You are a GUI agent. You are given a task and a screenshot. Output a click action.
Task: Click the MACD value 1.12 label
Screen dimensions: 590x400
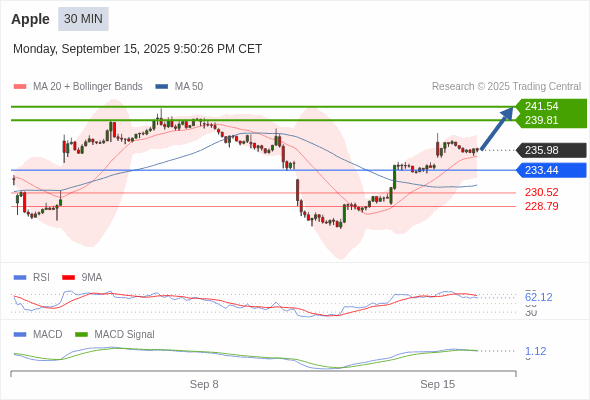click(535, 351)
